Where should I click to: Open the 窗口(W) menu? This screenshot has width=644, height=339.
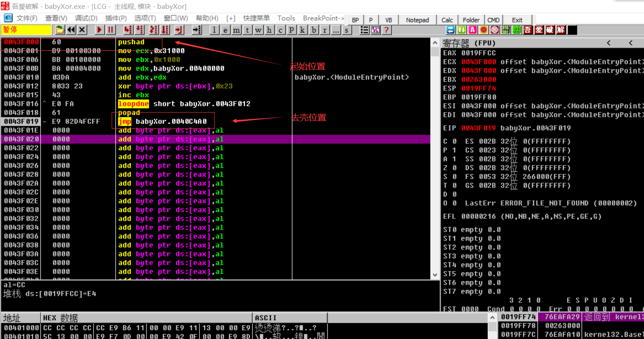coord(176,18)
